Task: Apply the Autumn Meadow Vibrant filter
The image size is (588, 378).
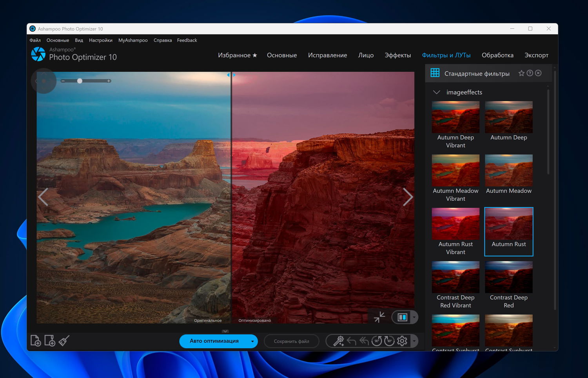Action: coord(456,178)
